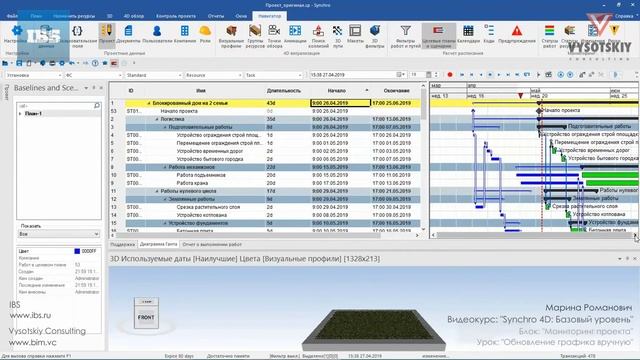Open the Файл menu tab
640x360 pixels.
click(12, 16)
